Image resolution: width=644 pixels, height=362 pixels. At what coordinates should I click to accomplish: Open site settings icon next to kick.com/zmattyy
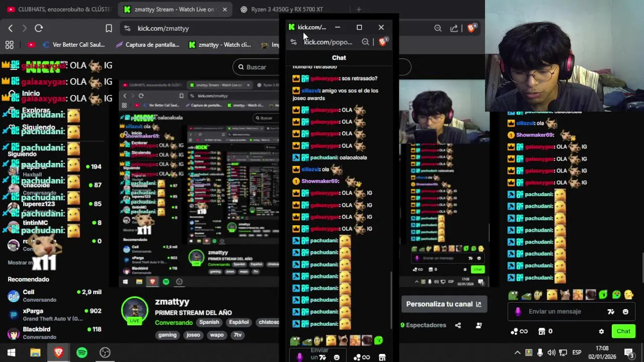pos(127,29)
